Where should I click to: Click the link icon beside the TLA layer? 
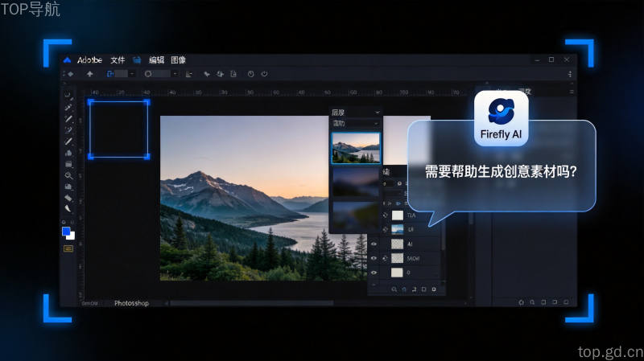click(x=385, y=215)
